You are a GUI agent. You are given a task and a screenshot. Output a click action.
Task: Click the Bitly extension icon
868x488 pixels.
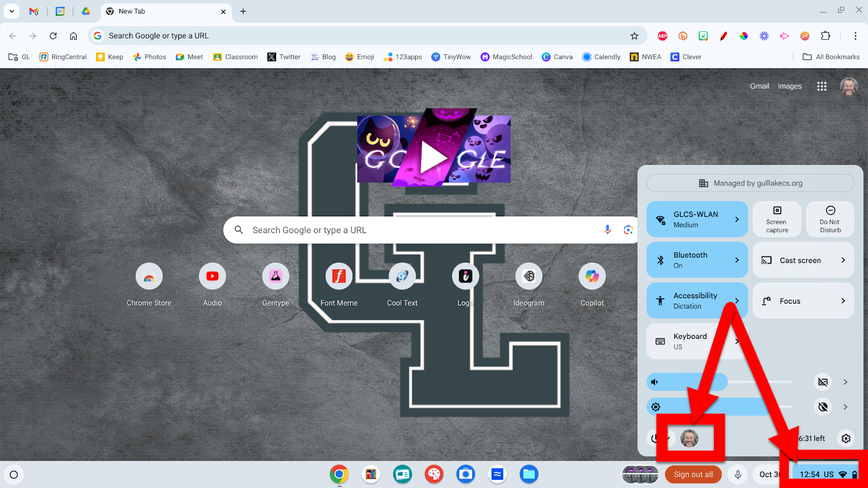[683, 36]
